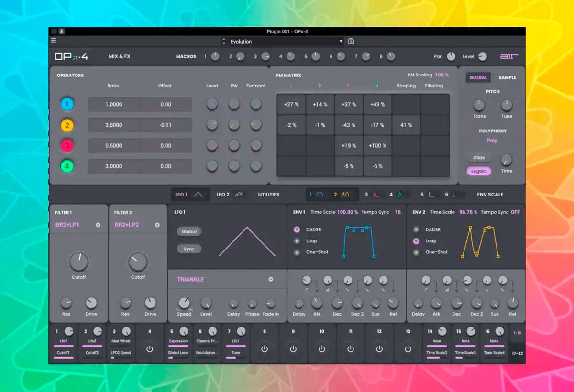Click the OPx-4 logo
Image resolution: width=574 pixels, height=392 pixels.
(71, 56)
